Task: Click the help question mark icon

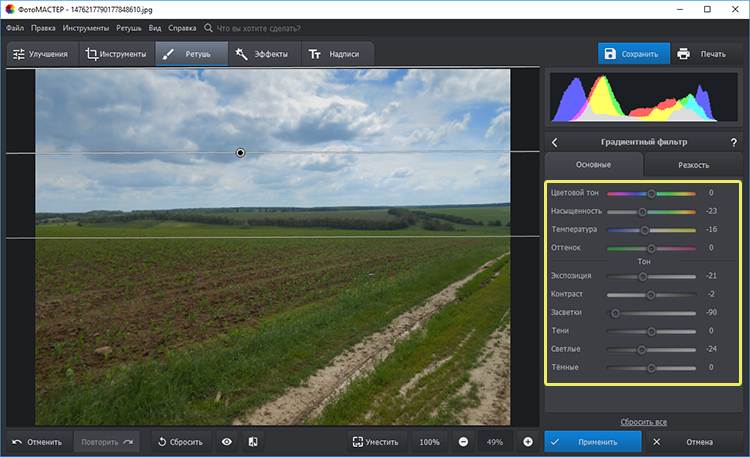Action: [x=733, y=143]
